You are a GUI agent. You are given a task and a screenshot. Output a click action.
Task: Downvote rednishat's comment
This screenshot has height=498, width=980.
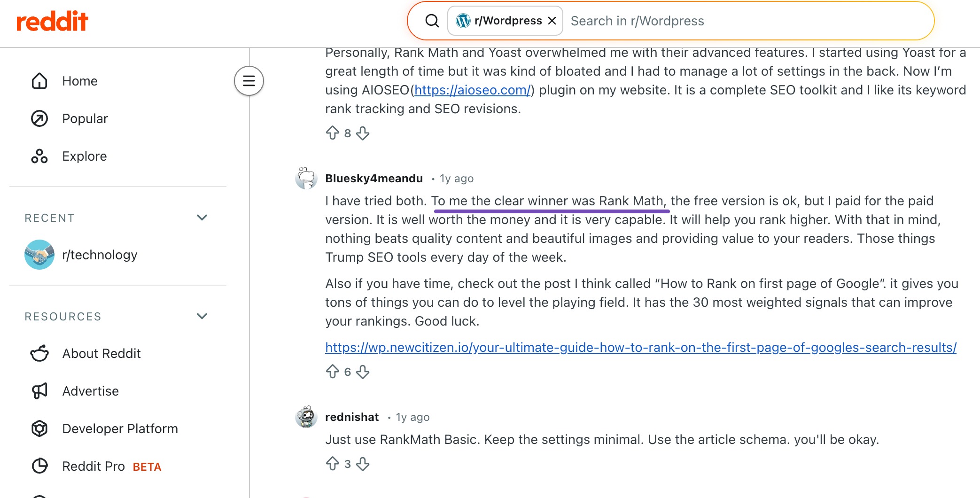pyautogui.click(x=362, y=464)
